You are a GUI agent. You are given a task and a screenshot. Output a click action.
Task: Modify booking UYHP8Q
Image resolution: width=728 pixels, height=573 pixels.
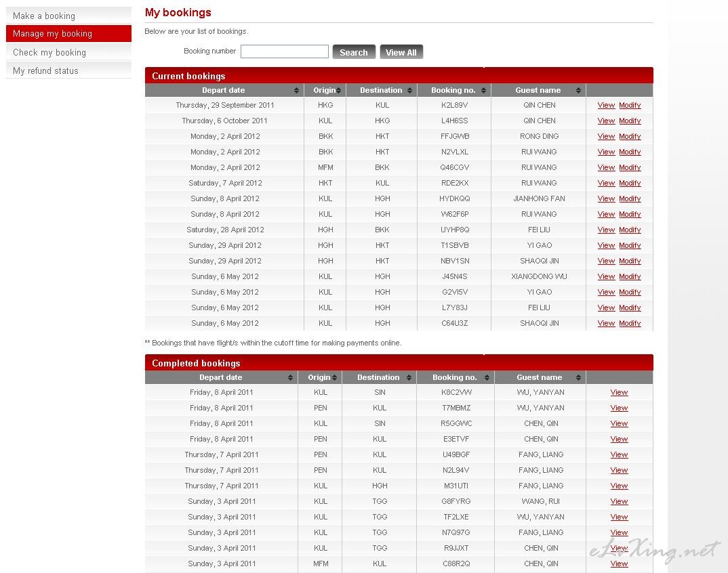point(630,230)
